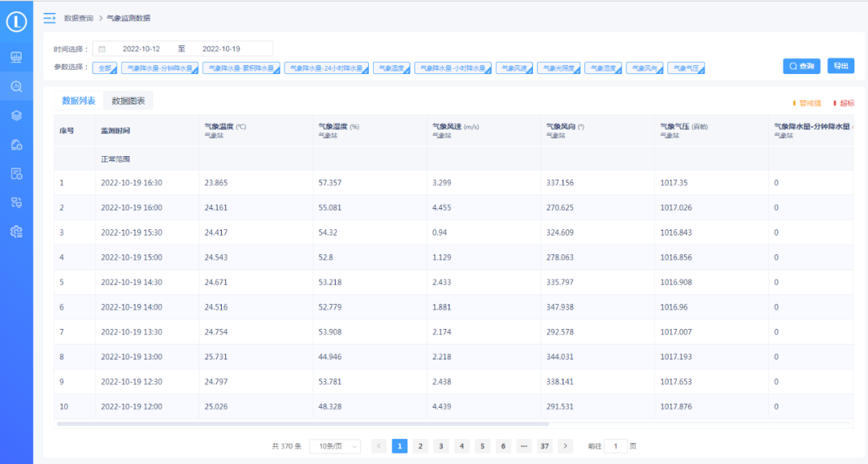Toggle the 气象风向 parameter tag
The image size is (868, 464).
pos(645,68)
